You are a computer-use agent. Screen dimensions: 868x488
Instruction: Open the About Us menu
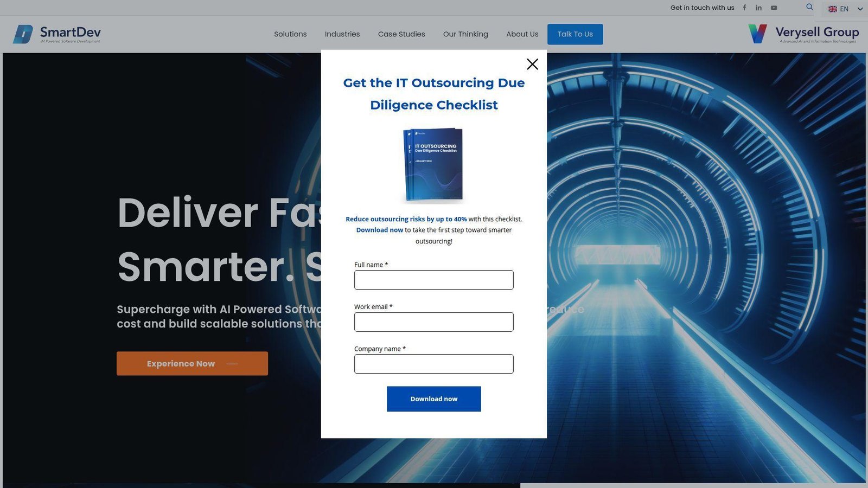[522, 34]
